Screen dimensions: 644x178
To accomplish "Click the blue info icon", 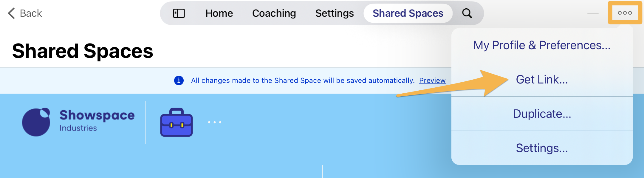I will click(179, 81).
